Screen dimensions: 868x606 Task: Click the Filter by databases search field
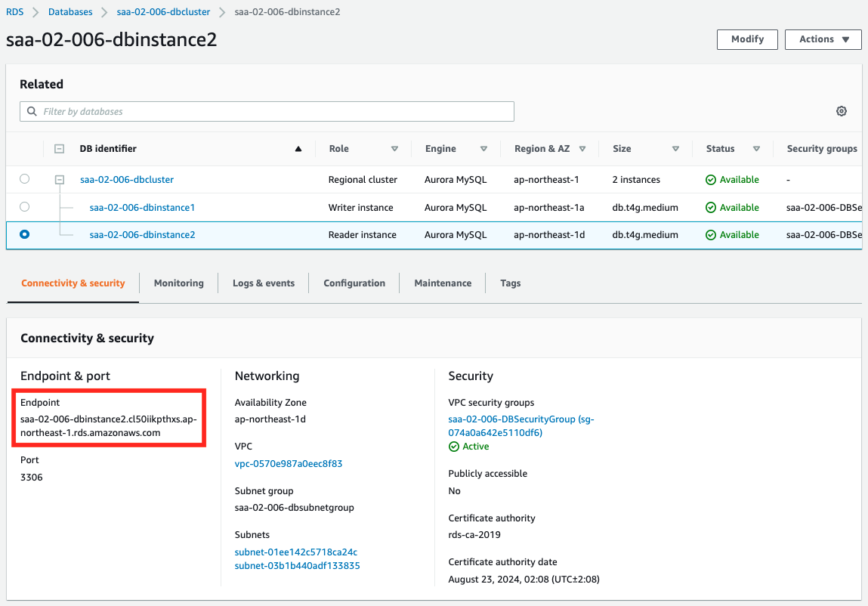click(267, 111)
